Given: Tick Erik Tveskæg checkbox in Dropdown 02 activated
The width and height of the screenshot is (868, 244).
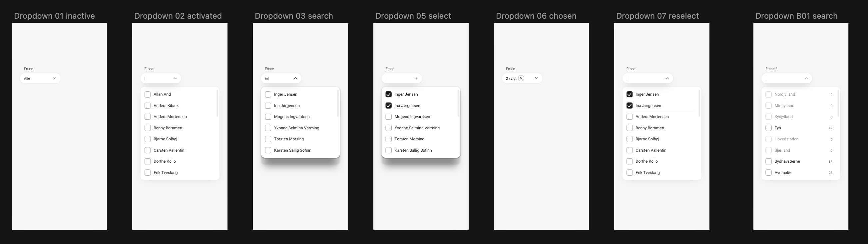Looking at the screenshot, I should pos(148,173).
